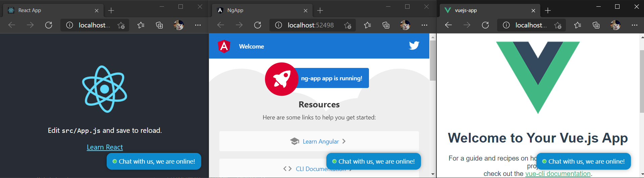
Task: Open profile avatar in vuejs-app window
Action: [615, 25]
